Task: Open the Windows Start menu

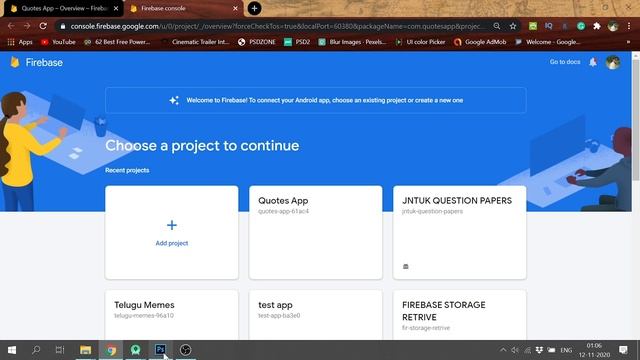Action: [x=12, y=350]
